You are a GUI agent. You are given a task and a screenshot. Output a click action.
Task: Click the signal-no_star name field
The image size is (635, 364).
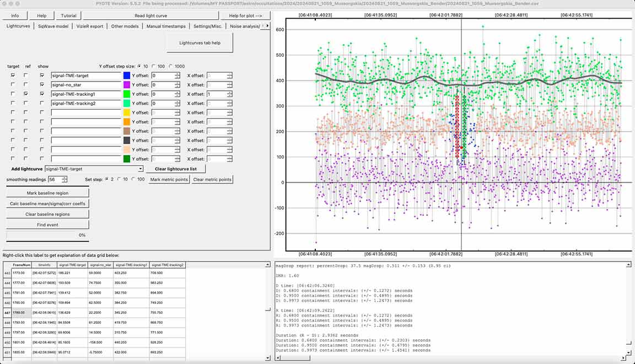tap(86, 85)
